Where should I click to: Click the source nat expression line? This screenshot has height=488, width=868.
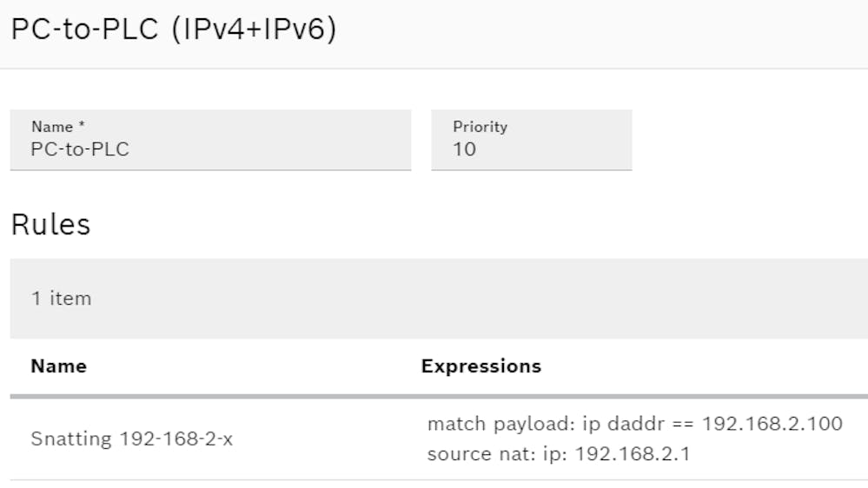click(558, 454)
